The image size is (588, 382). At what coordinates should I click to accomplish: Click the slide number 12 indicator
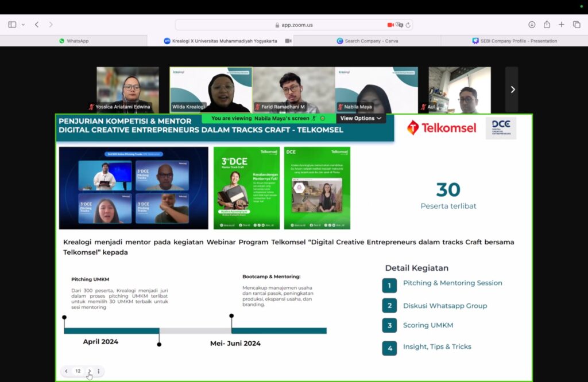78,371
